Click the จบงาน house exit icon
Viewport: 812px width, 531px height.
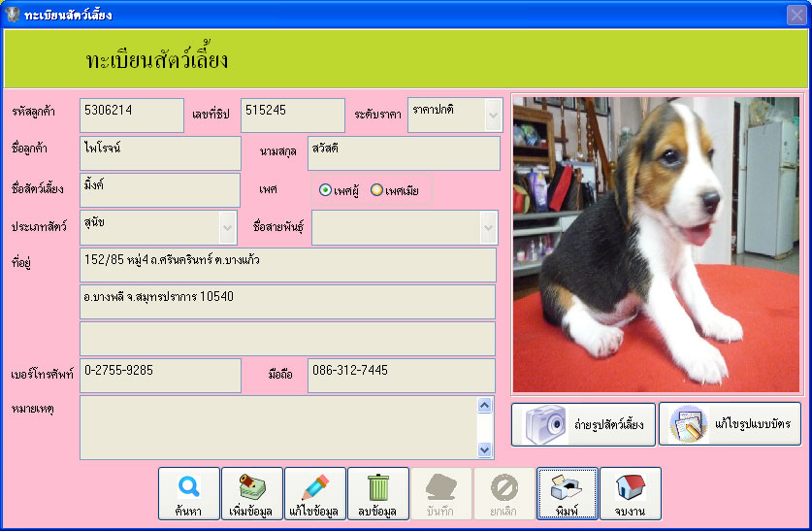631,487
